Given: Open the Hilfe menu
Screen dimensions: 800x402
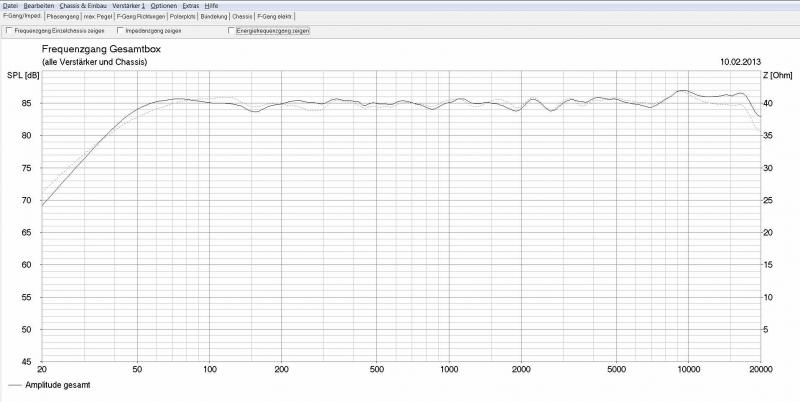Looking at the screenshot, I should [x=211, y=6].
